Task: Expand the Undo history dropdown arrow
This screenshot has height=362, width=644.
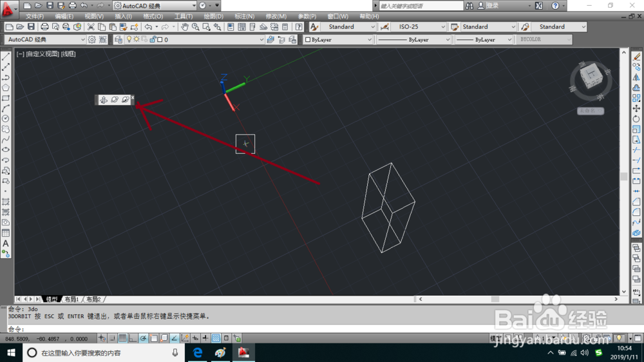Action: (x=156, y=26)
